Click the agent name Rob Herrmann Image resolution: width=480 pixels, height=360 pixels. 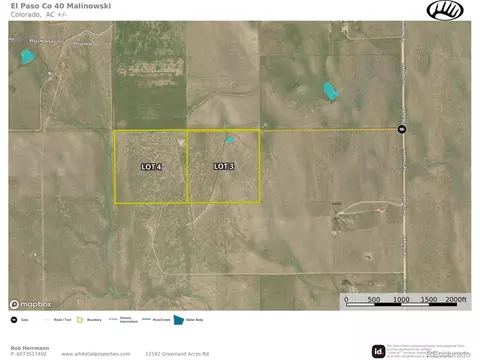[30, 348]
